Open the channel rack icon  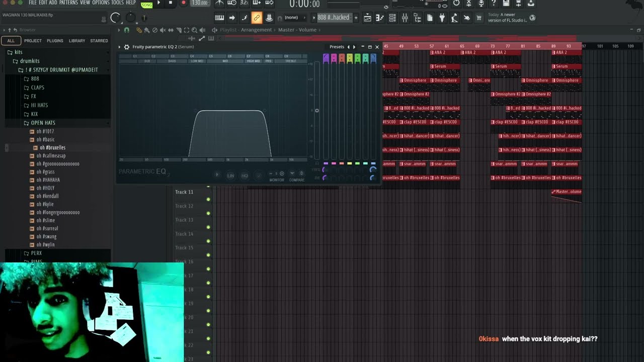(x=392, y=18)
